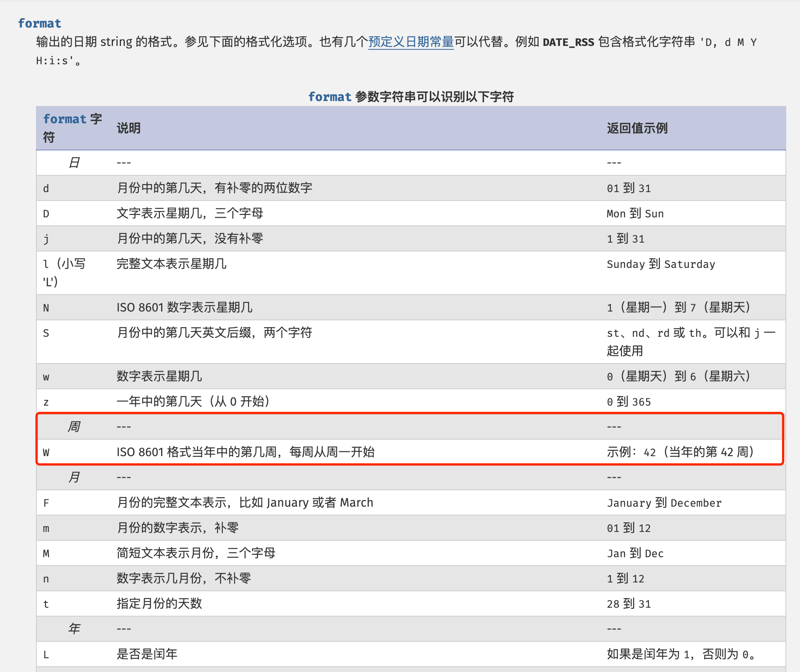Click '示例: 42' week example cell
The image size is (800, 672).
(x=680, y=452)
